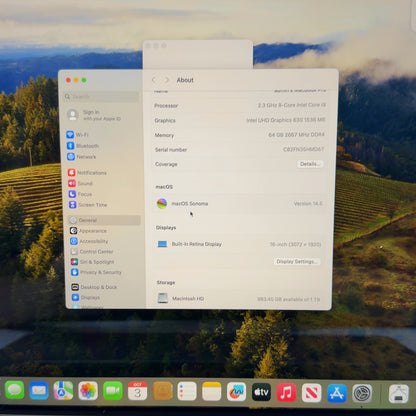This screenshot has width=416, height=416.
Task: Click the available storage text
Action: click(288, 299)
